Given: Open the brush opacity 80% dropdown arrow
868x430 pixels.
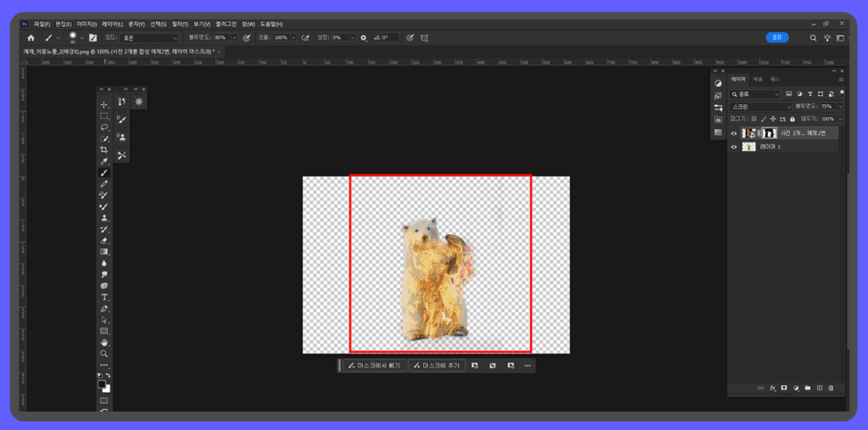Looking at the screenshot, I should coord(235,37).
